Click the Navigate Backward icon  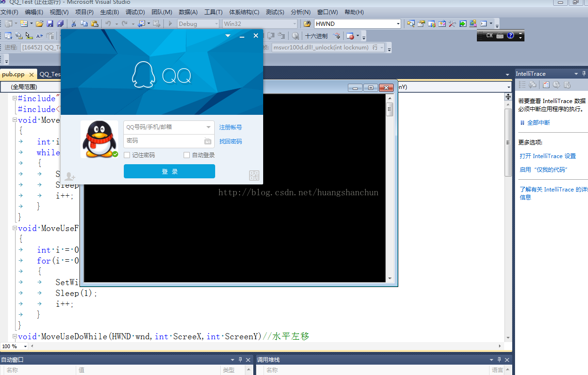point(141,24)
